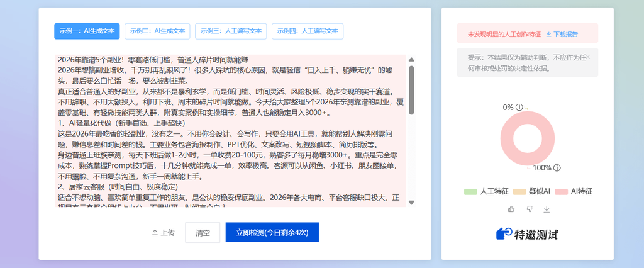
Task: Close the 提示 notice with the X
Action: pyautogui.click(x=588, y=57)
